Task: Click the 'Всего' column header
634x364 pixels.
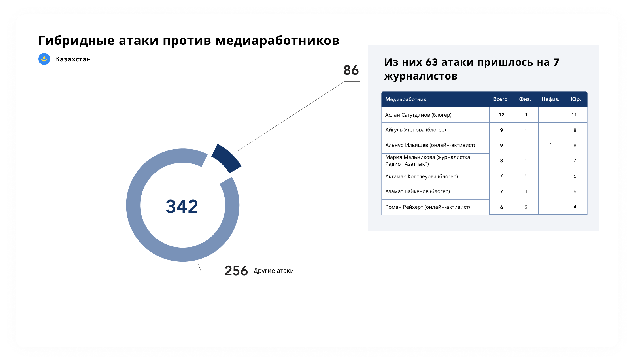Action: pos(500,99)
